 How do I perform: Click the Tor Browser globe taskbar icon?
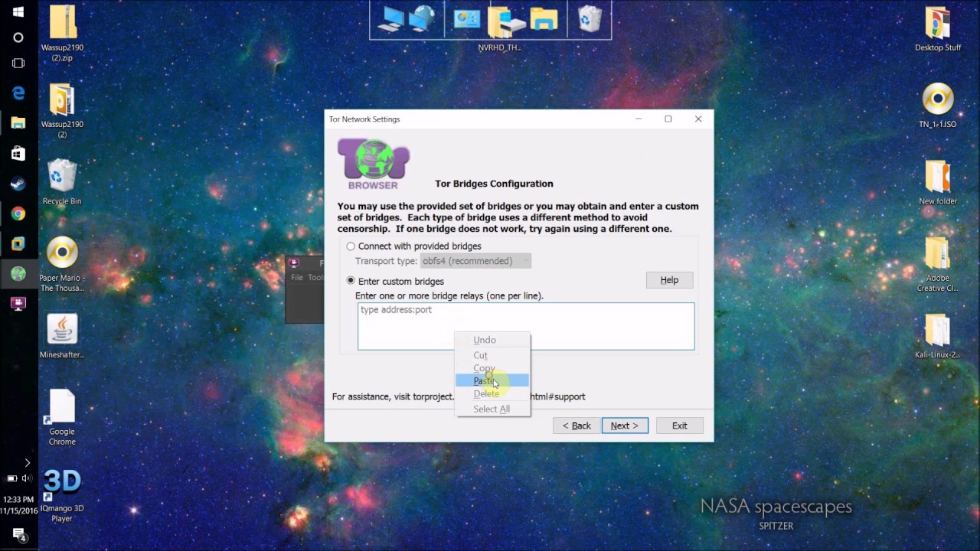[x=18, y=273]
